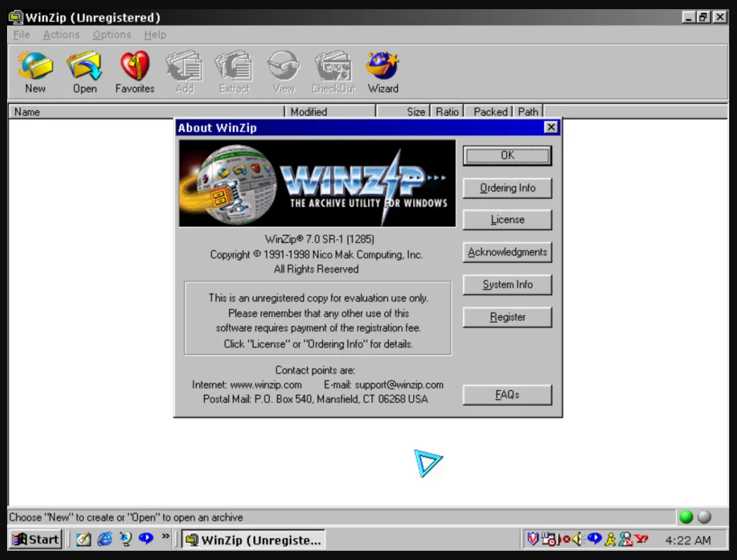This screenshot has width=737, height=560.
Task: Sort by the Path column header
Action: 528,111
